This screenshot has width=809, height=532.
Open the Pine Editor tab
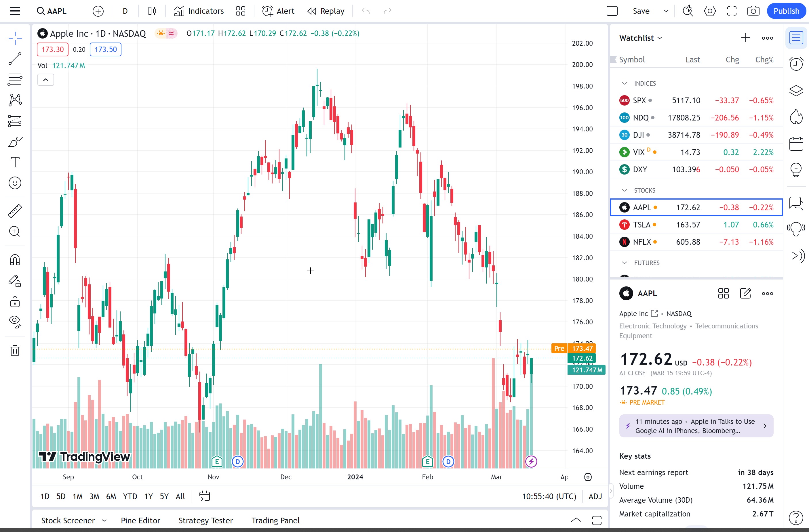tap(140, 520)
